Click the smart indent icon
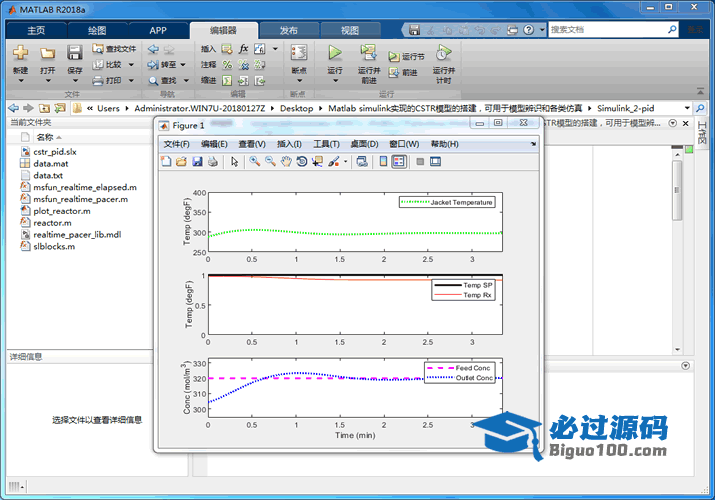 [x=227, y=81]
